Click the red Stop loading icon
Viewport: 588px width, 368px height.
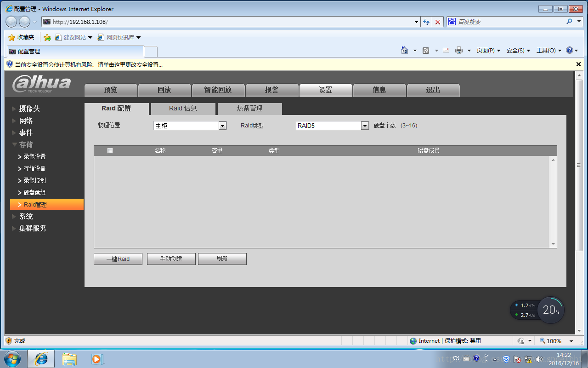click(438, 22)
